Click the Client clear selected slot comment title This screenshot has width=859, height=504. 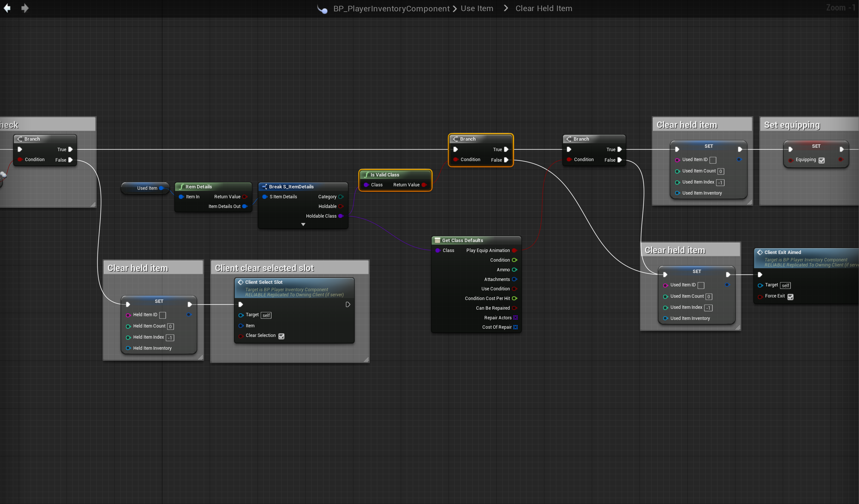pyautogui.click(x=265, y=268)
